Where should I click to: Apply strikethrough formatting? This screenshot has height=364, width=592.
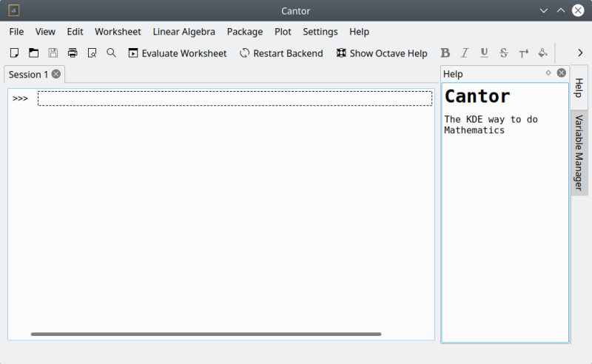point(503,53)
